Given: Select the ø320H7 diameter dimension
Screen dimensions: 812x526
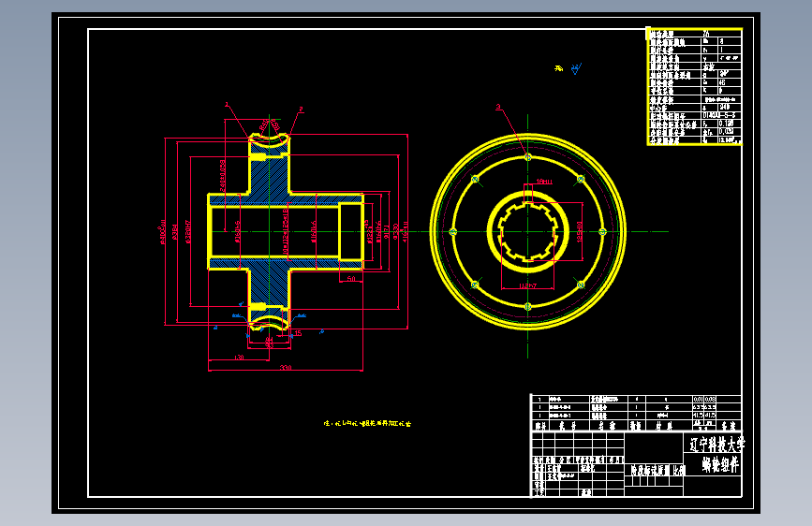Looking at the screenshot, I should [188, 231].
